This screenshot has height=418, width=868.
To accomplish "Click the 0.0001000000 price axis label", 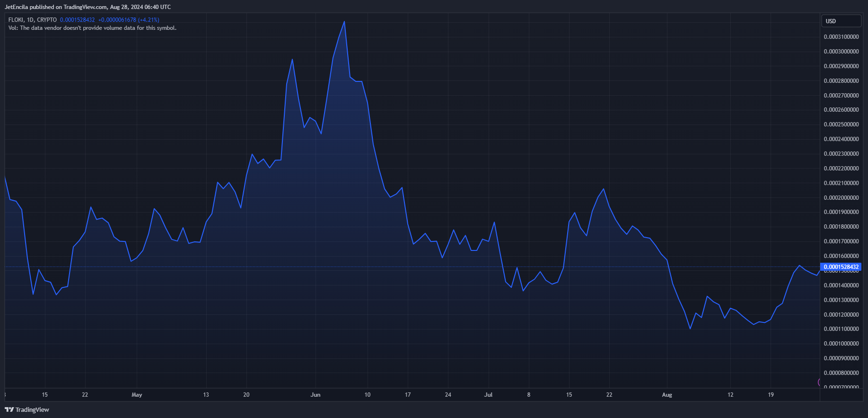I will (x=841, y=344).
